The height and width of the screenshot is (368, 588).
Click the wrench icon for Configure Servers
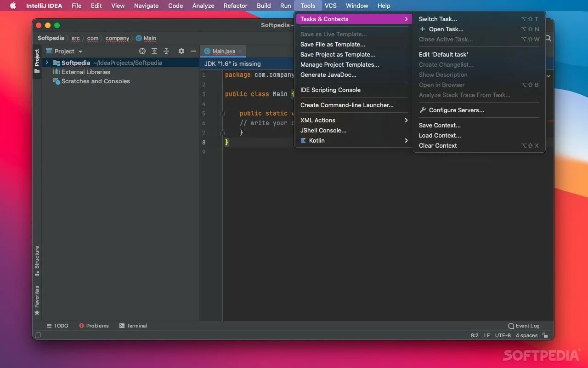[423, 110]
